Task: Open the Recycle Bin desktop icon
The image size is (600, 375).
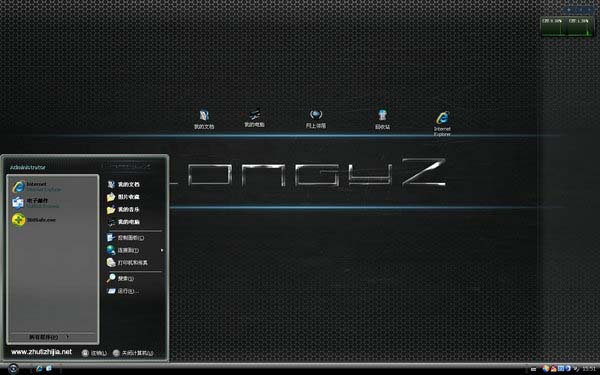Action: pyautogui.click(x=382, y=119)
